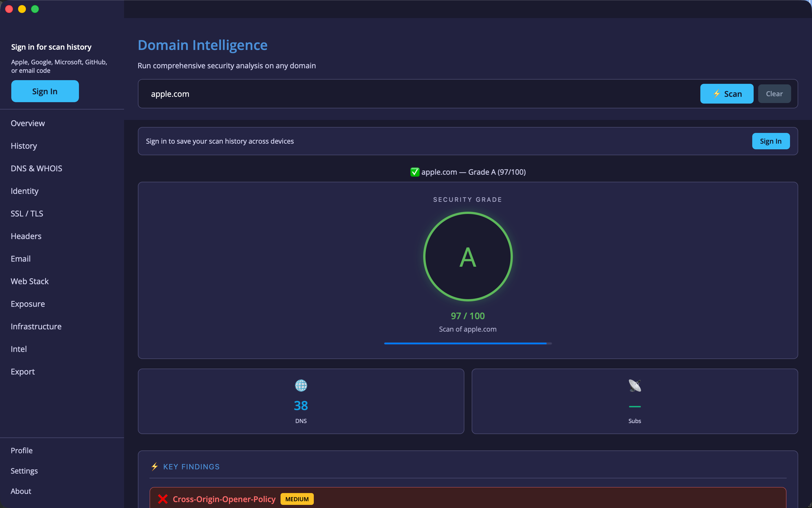Open the Exposure section
Screen dimensions: 812x508
pyautogui.click(x=28, y=304)
